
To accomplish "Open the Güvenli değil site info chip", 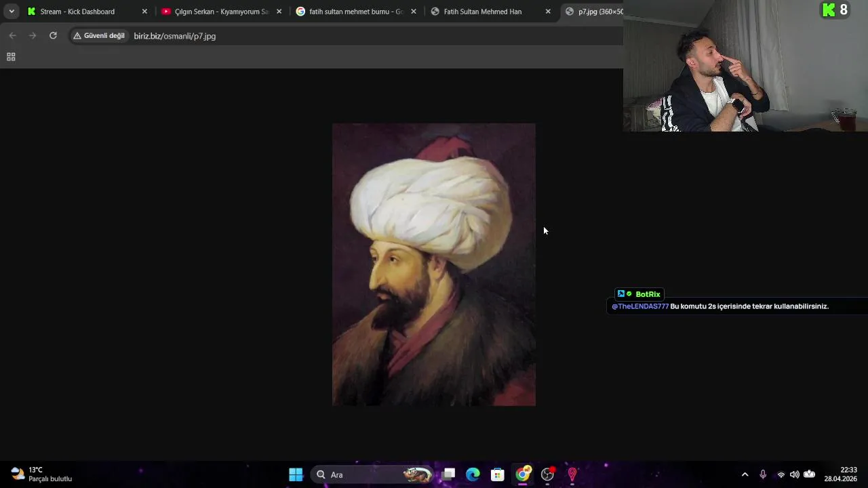I will 99,36.
